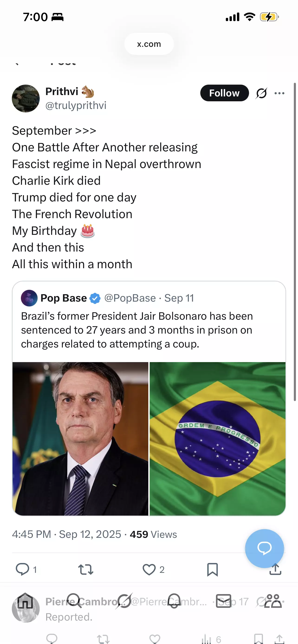Viewport: 298px width, 644px height.
Task: Go to Home tab in bottom bar
Action: point(25,601)
